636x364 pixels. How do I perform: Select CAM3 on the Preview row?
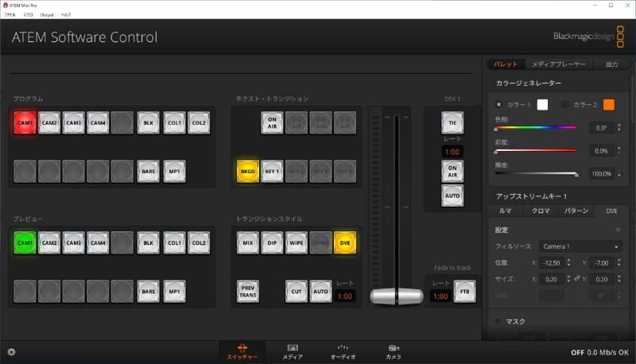click(73, 242)
